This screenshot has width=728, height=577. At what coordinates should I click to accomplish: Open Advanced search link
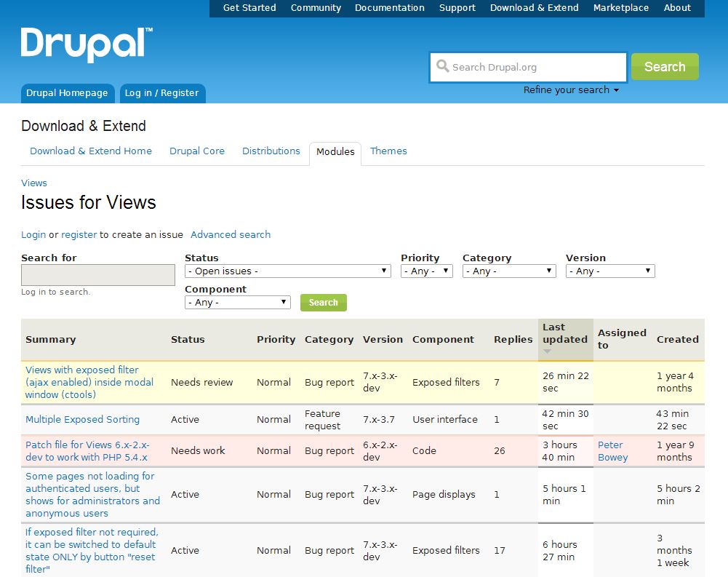231,234
